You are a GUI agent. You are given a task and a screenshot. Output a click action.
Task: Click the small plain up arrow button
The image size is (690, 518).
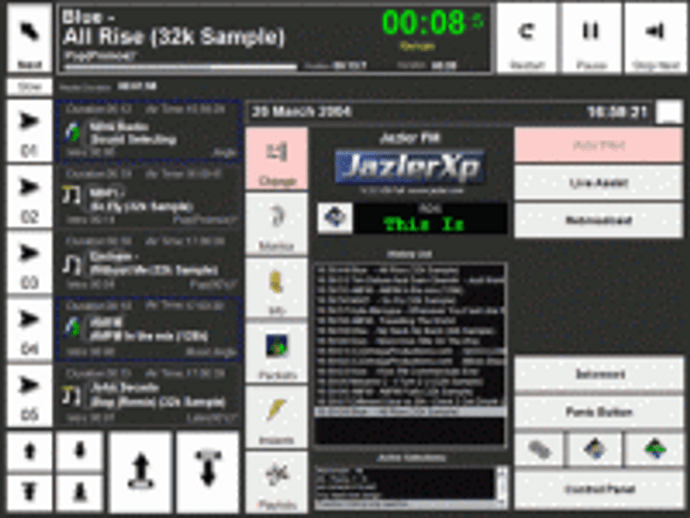click(x=29, y=451)
